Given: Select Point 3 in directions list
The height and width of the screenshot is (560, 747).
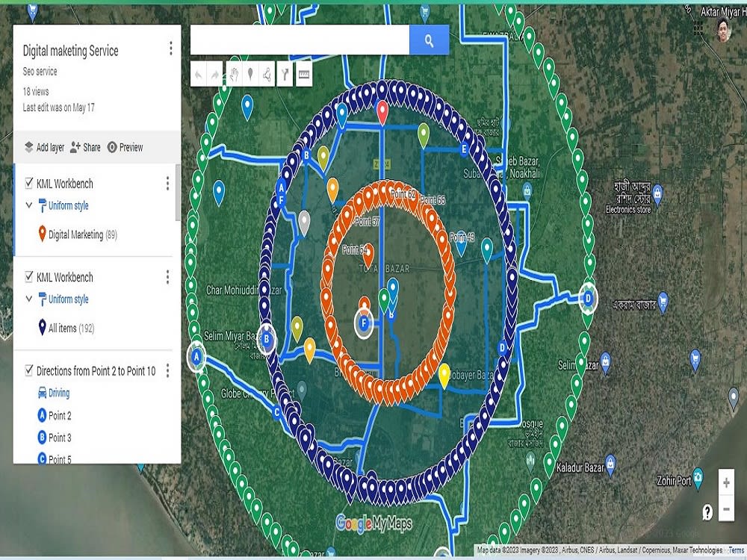Looking at the screenshot, I should coord(55,437).
